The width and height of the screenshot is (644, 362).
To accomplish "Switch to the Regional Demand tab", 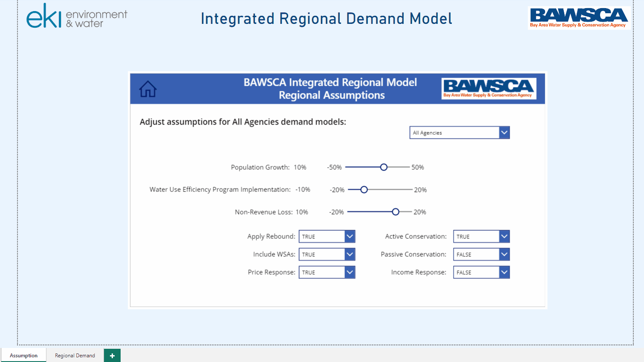I will [75, 356].
